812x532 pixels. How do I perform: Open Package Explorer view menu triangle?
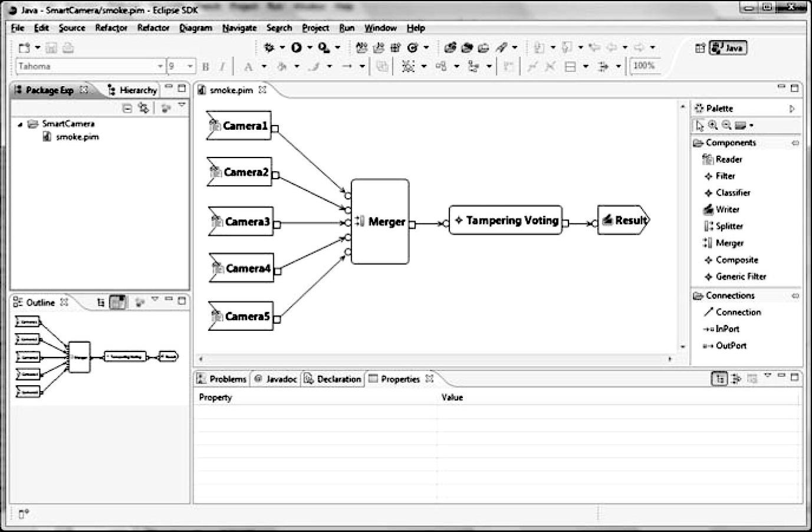point(182,106)
